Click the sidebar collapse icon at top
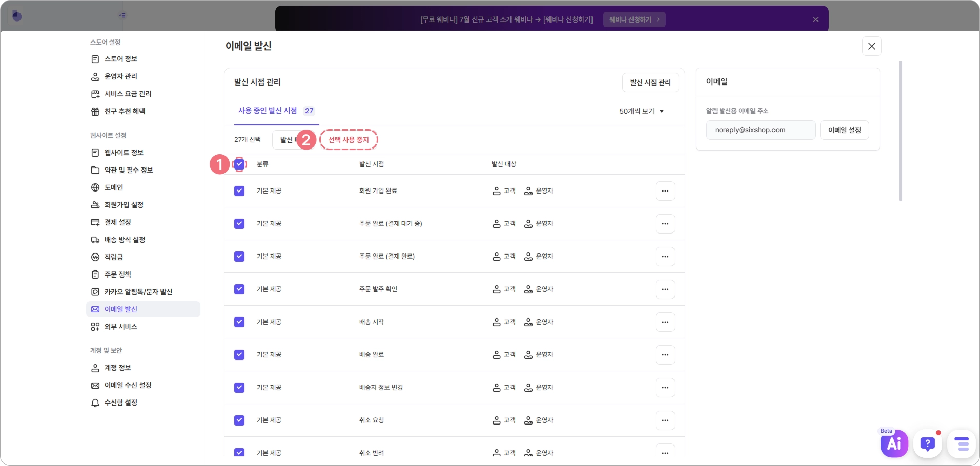 pyautogui.click(x=122, y=15)
